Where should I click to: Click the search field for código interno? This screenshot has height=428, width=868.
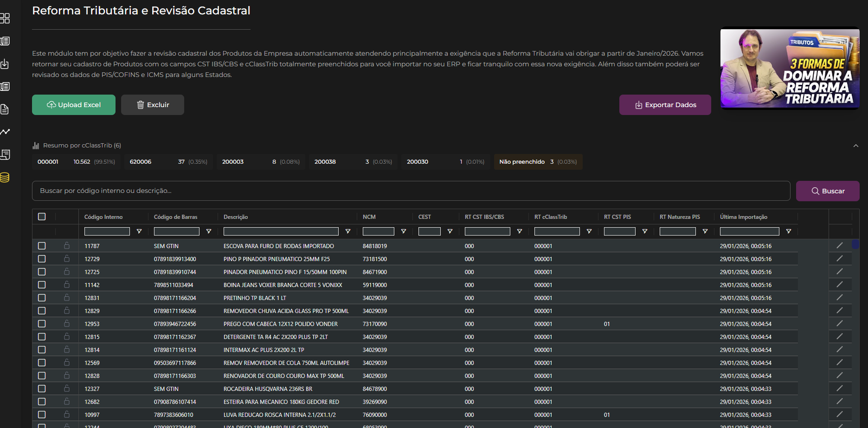411,191
